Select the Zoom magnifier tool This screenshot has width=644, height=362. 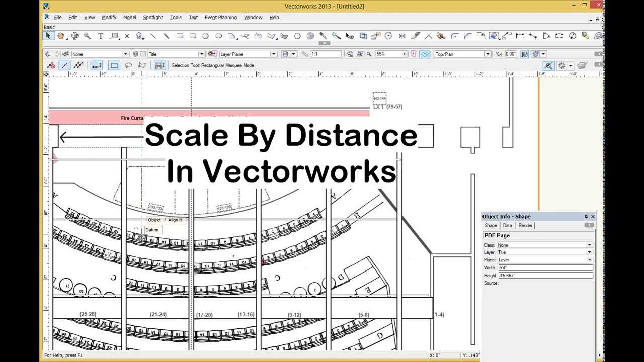88,36
